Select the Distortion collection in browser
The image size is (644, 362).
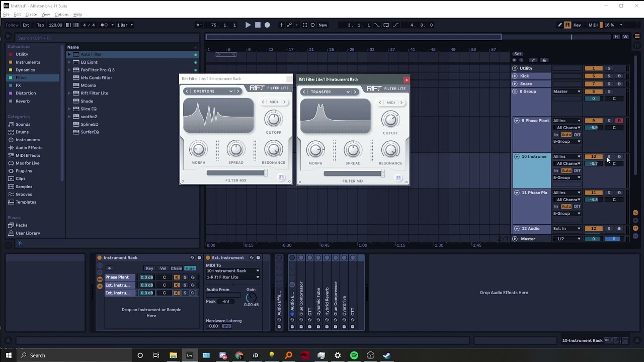click(x=26, y=93)
